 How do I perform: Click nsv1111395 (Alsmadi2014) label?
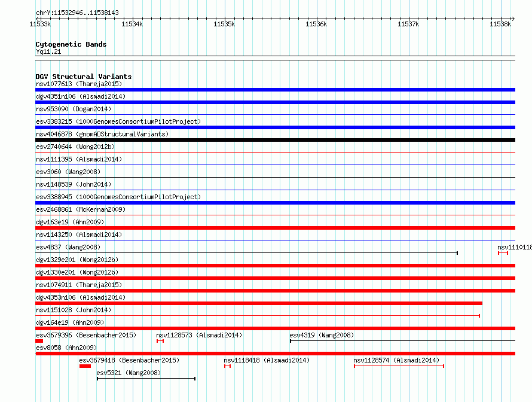click(79, 159)
